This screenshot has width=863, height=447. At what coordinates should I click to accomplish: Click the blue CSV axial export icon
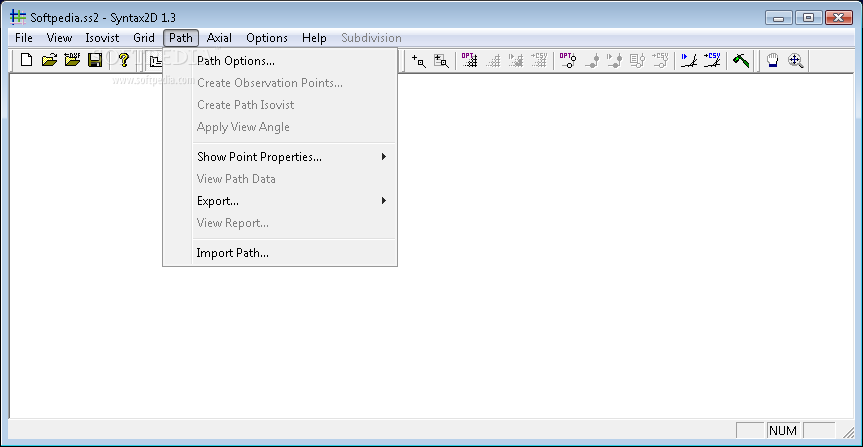(712, 61)
